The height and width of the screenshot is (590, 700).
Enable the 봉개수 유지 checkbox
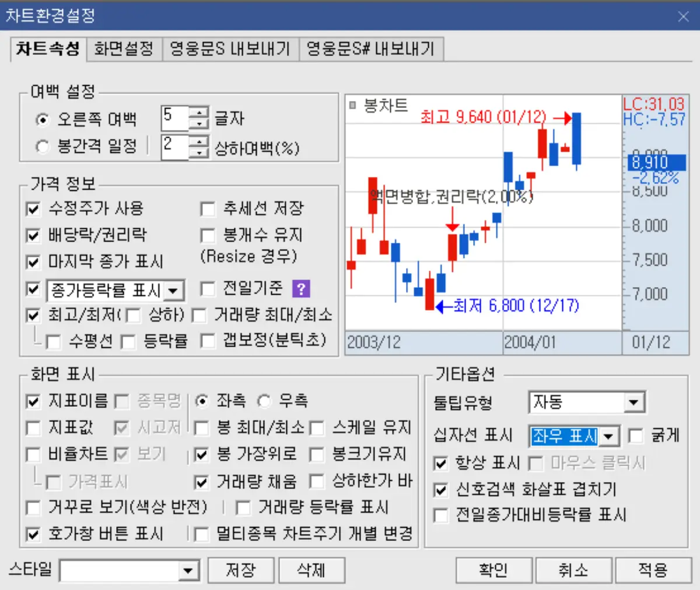(x=208, y=235)
